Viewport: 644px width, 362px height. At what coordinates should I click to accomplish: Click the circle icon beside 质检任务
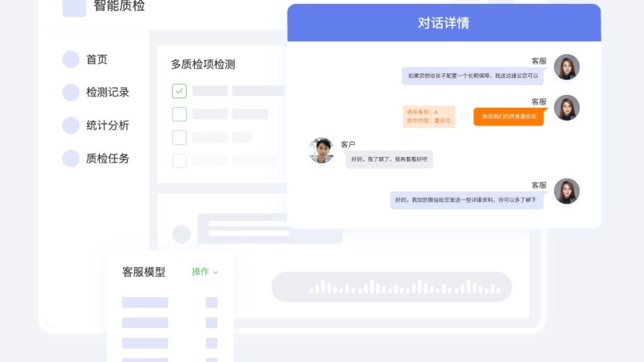(71, 158)
